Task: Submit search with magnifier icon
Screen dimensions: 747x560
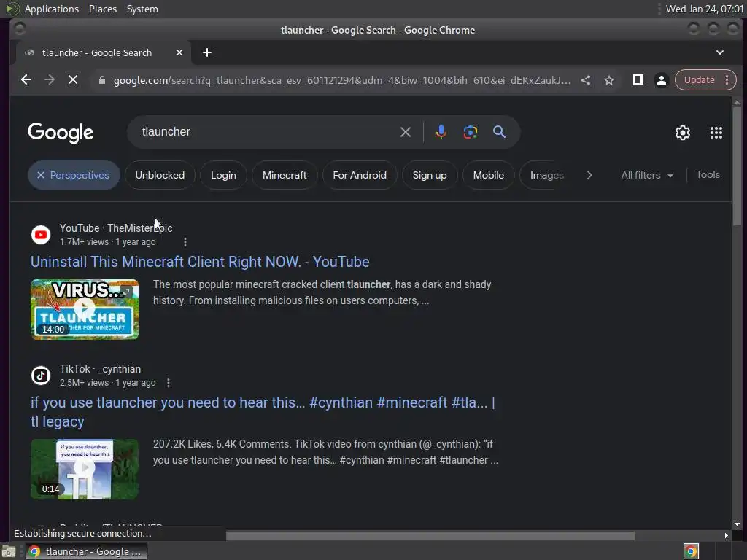Action: (499, 132)
